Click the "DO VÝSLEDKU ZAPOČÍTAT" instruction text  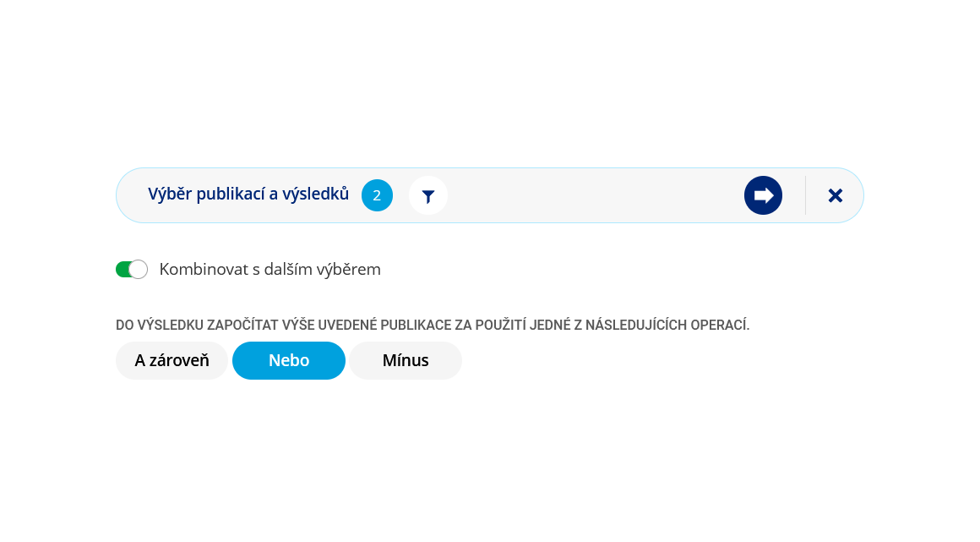(433, 325)
